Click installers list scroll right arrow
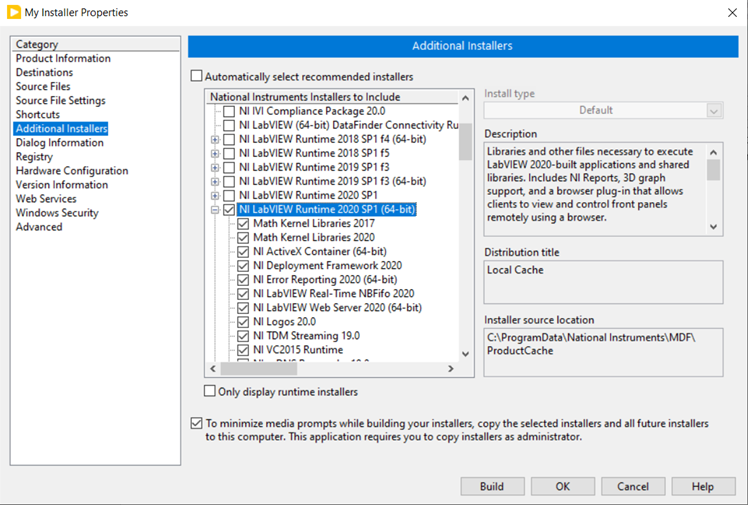Image resolution: width=748 pixels, height=505 pixels. [451, 369]
